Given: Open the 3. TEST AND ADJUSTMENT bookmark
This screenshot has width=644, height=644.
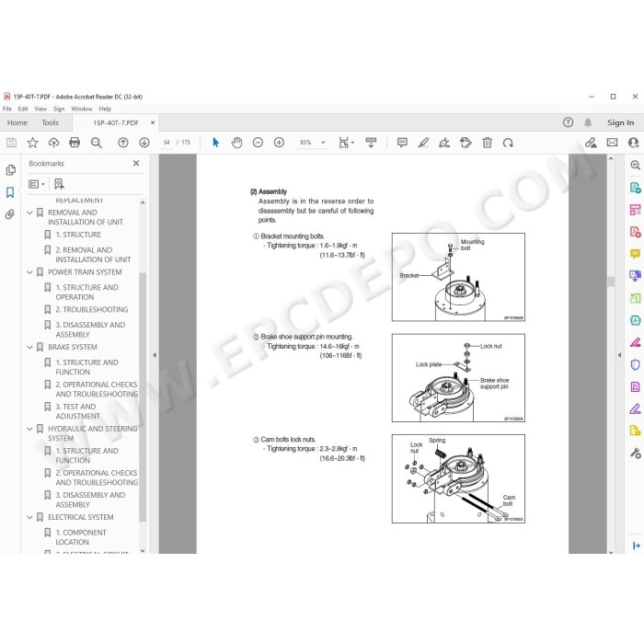Looking at the screenshot, I should 76,411.
